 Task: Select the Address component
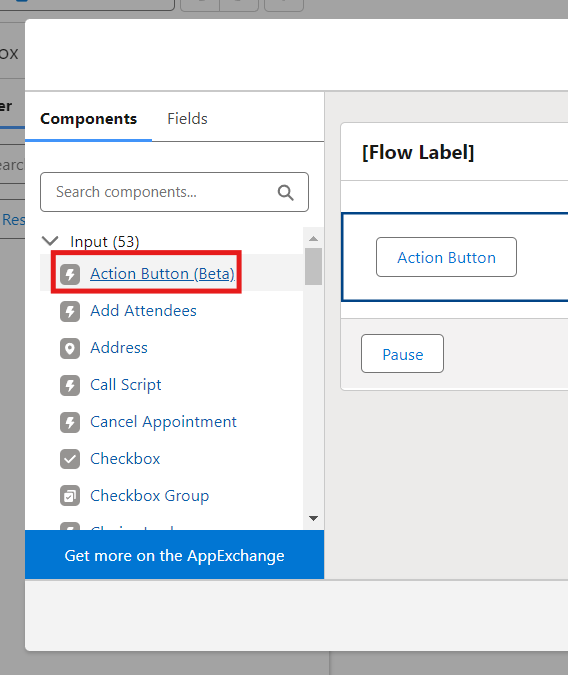[x=119, y=348]
